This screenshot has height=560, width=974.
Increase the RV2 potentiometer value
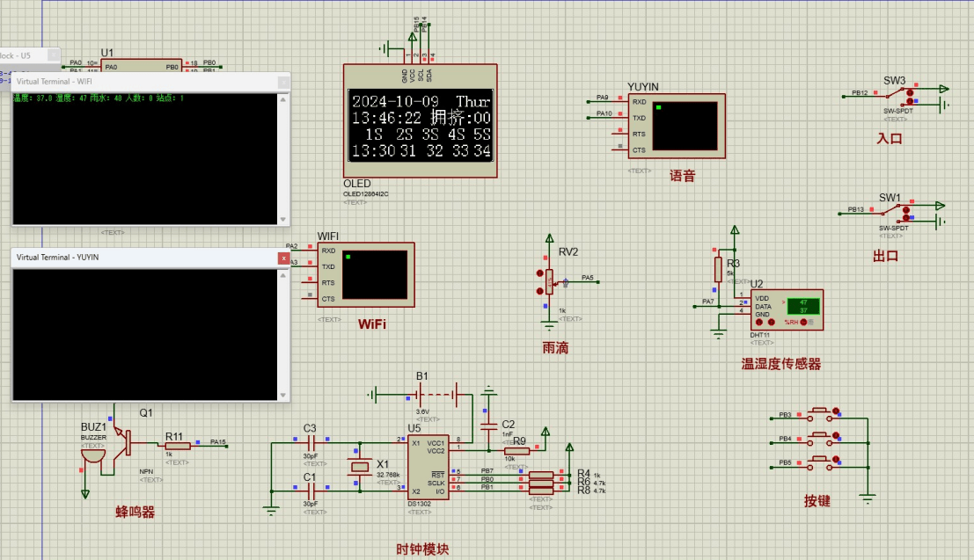point(540,273)
